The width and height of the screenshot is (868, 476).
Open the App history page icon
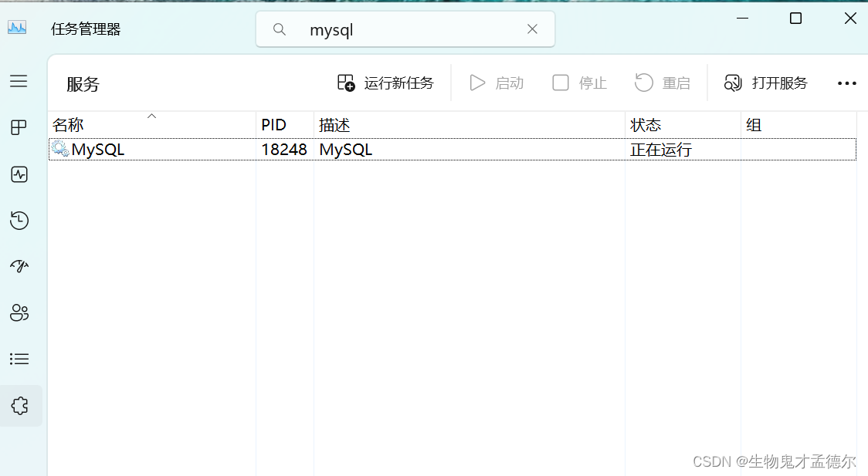[19, 221]
